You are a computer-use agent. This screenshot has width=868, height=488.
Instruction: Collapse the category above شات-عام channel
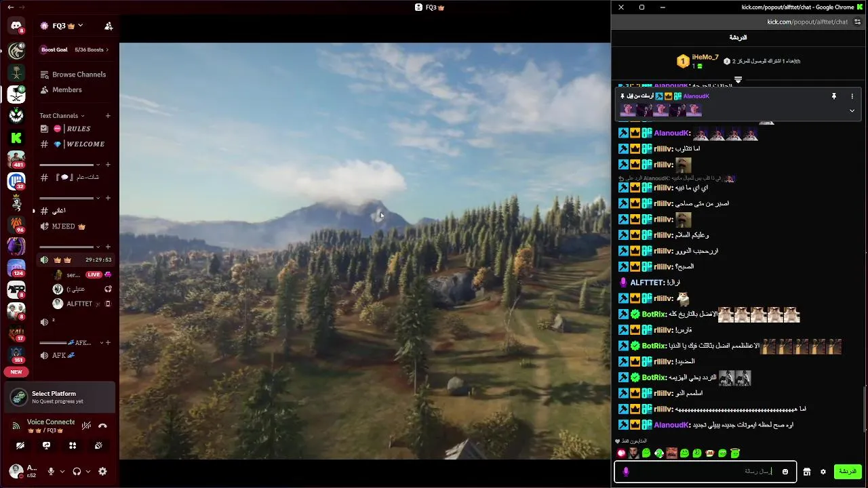click(98, 165)
